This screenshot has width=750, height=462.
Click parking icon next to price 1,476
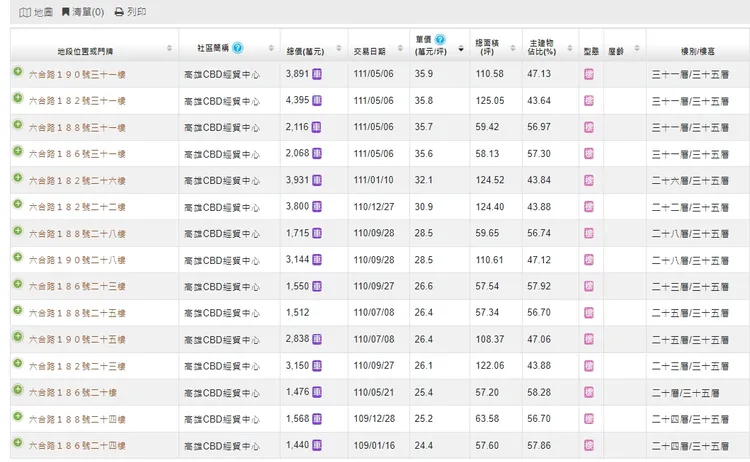coord(317,392)
